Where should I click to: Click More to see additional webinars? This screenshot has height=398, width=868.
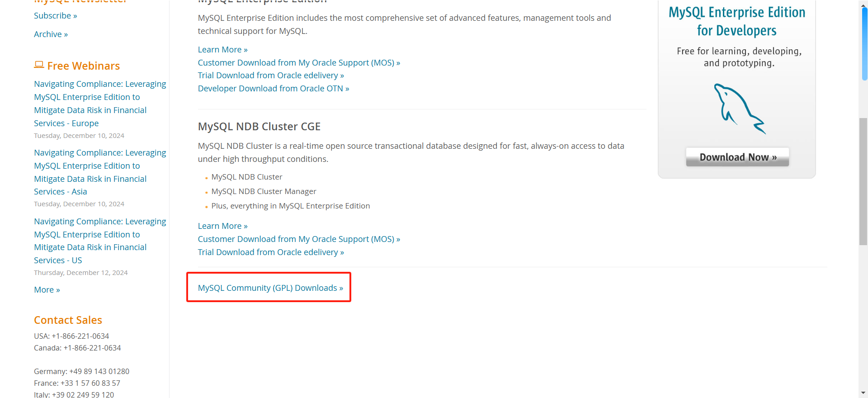click(47, 289)
